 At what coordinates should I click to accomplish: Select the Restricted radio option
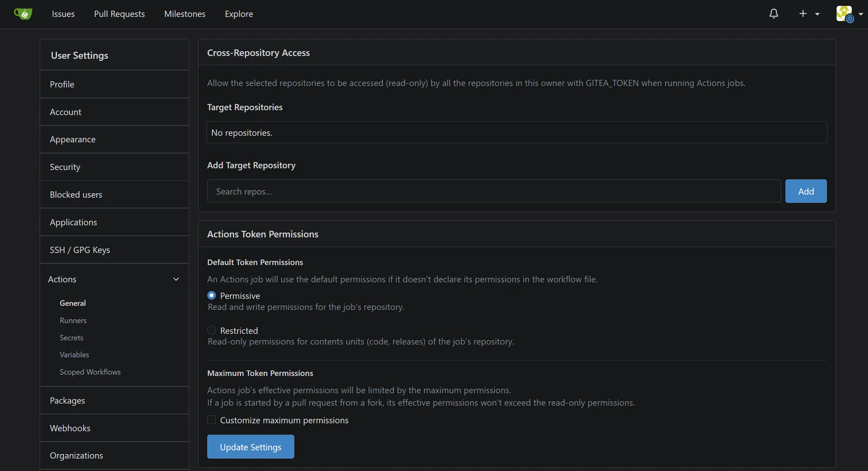[212, 330]
